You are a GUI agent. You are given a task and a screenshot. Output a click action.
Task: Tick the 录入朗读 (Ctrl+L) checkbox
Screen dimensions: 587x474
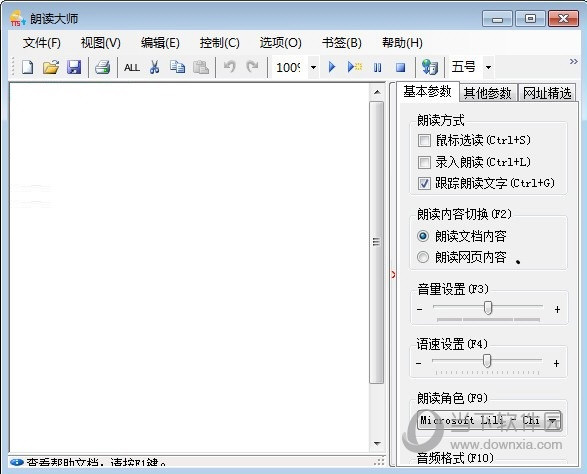click(424, 162)
